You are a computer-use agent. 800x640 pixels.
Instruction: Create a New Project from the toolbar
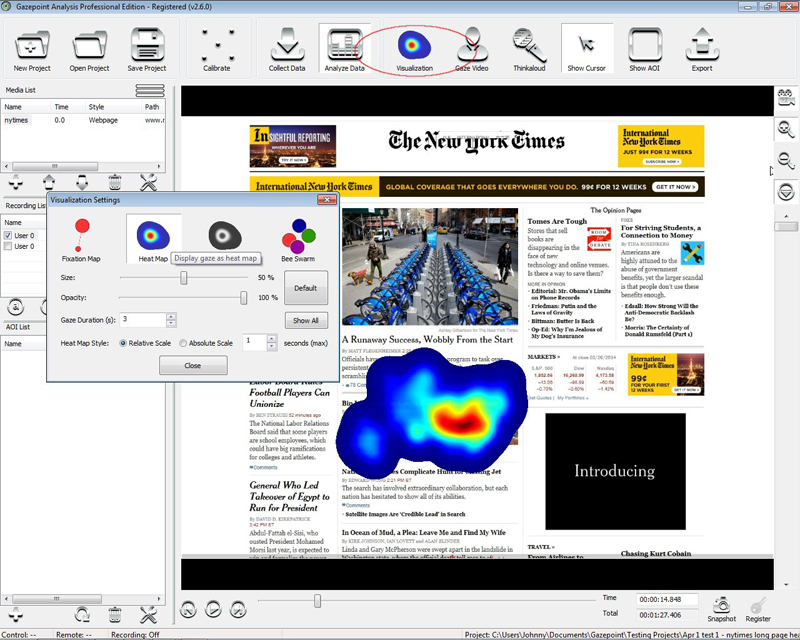pos(32,50)
